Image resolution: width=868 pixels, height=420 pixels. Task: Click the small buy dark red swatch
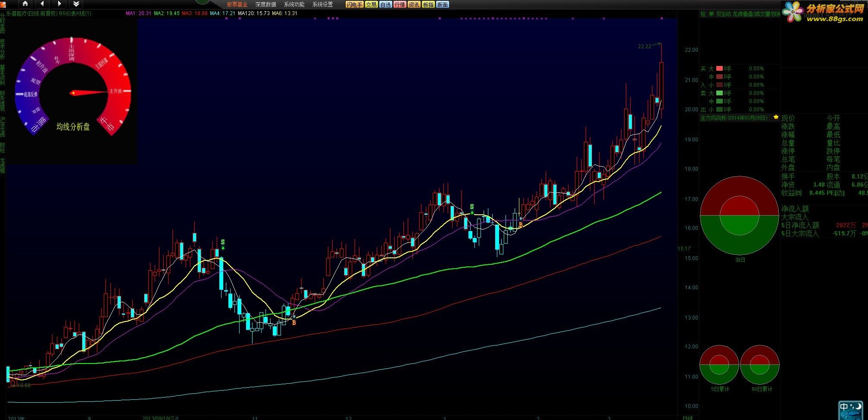719,85
